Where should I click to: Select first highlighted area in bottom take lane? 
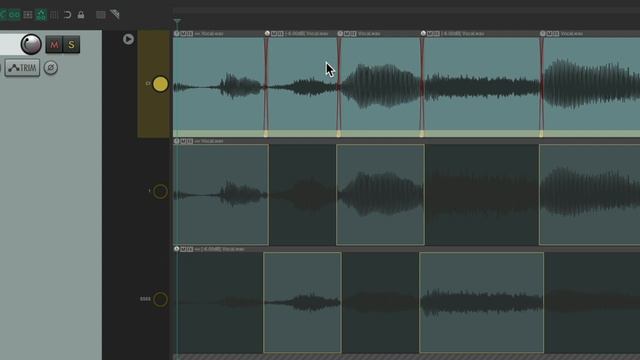click(x=302, y=302)
